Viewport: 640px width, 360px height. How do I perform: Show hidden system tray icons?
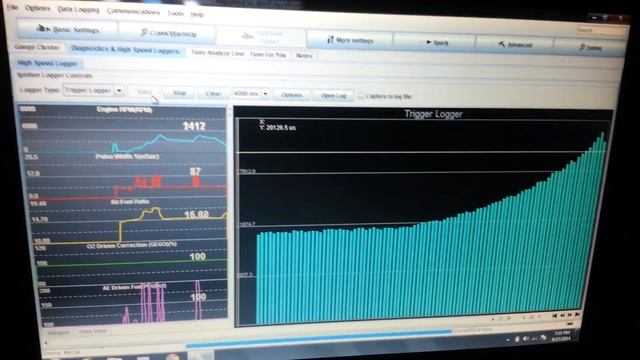tap(508, 340)
